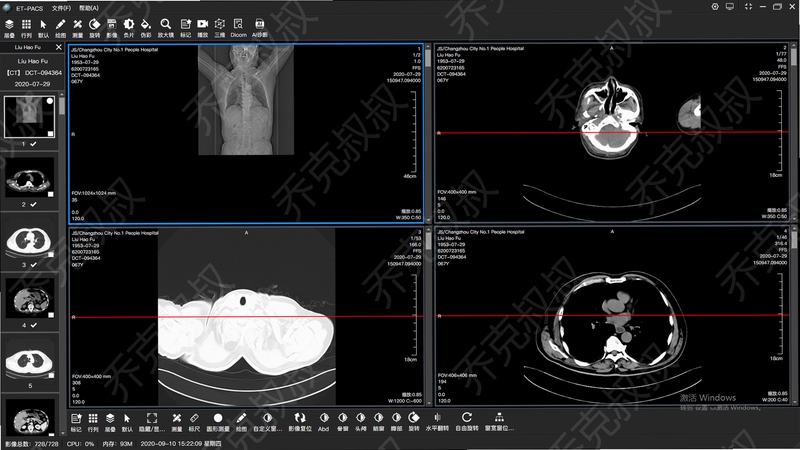This screenshot has width=800, height=450.
Task: Select the 标尺 ruler tool
Action: tap(194, 422)
